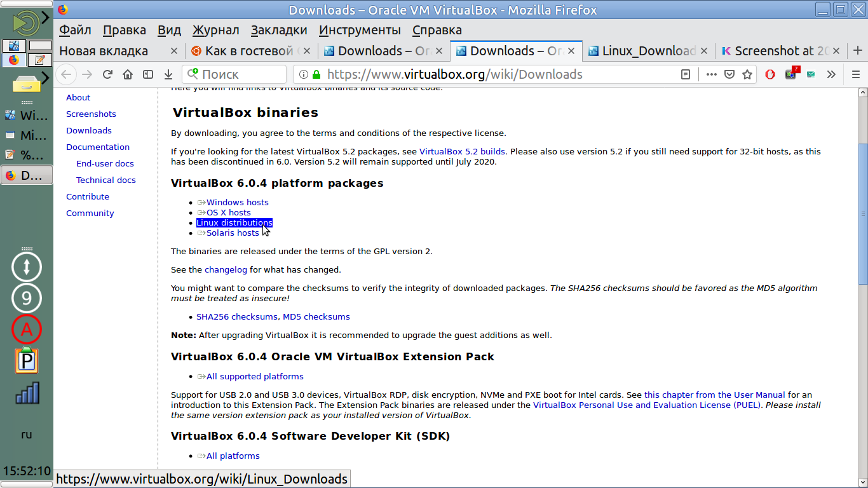Show site information via the circled i icon
This screenshot has width=868, height=488.
304,74
